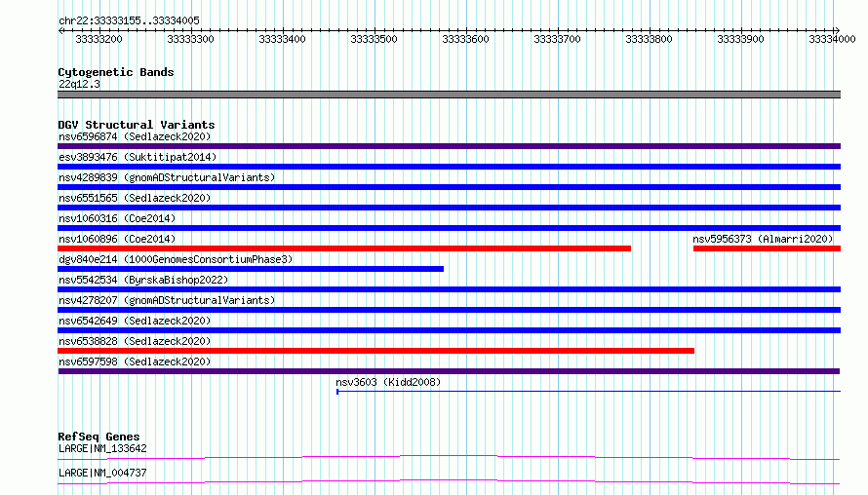
Task: Open esv3893476 (Suktitipat2014) variant label
Action: [x=138, y=157]
